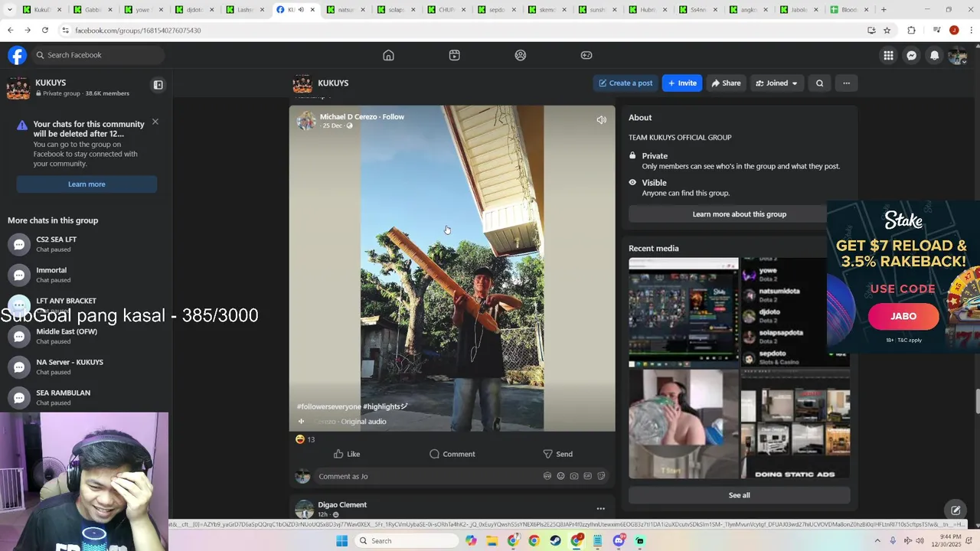Open the man drinking bottle thumbnail

click(684, 424)
